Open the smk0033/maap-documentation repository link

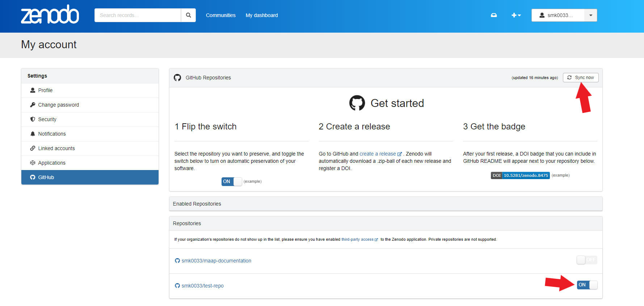pos(216,261)
